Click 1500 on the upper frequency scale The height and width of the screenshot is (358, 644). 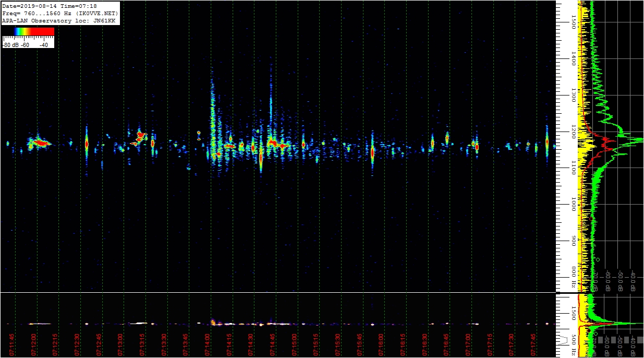(x=573, y=22)
